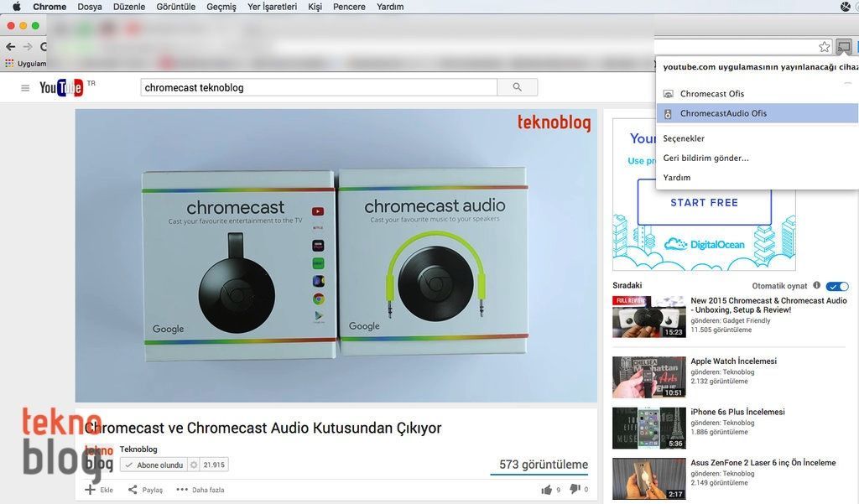The width and height of the screenshot is (859, 504).
Task: Open Seçenekler in the cast menu
Action: point(684,138)
